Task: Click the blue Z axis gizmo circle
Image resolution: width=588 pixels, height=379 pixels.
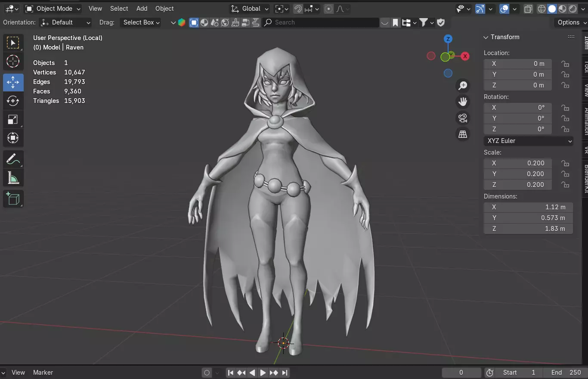Action: 448,39
